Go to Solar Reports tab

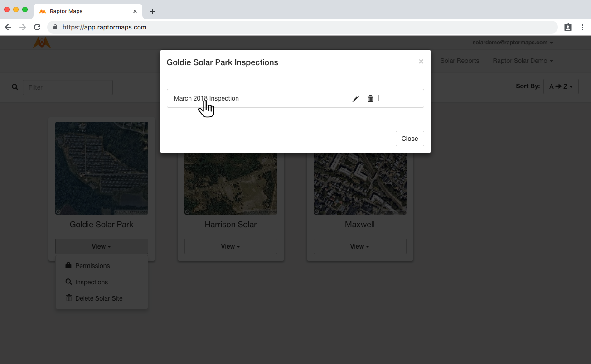(x=460, y=61)
